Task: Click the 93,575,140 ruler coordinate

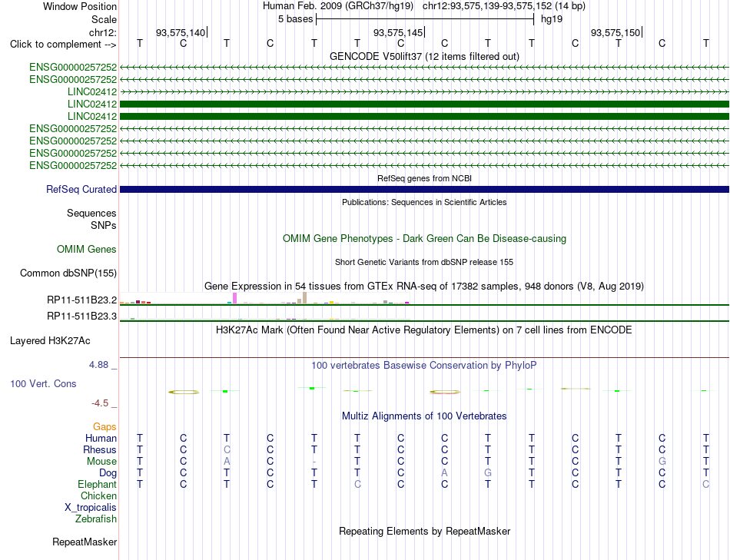Action: pos(180,32)
